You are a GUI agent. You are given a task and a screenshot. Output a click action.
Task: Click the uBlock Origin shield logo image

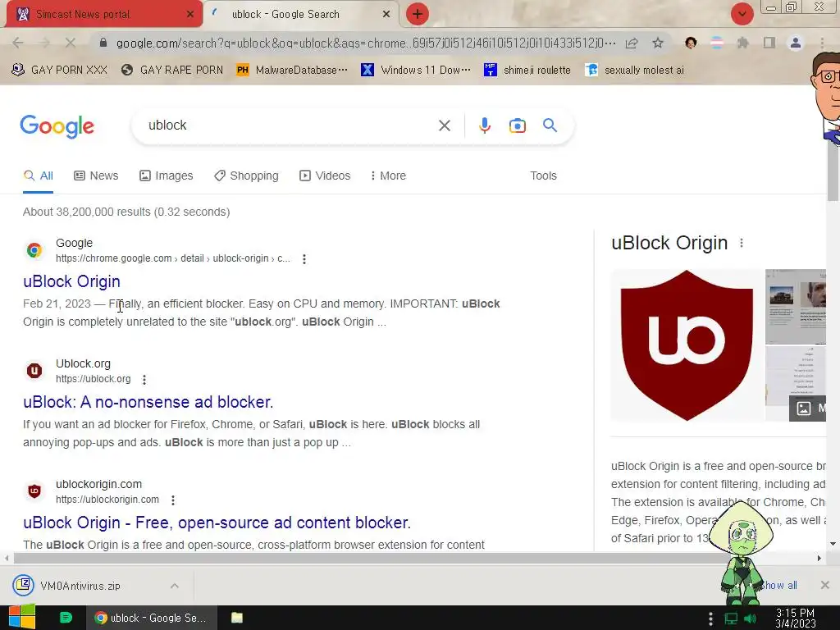click(x=687, y=345)
